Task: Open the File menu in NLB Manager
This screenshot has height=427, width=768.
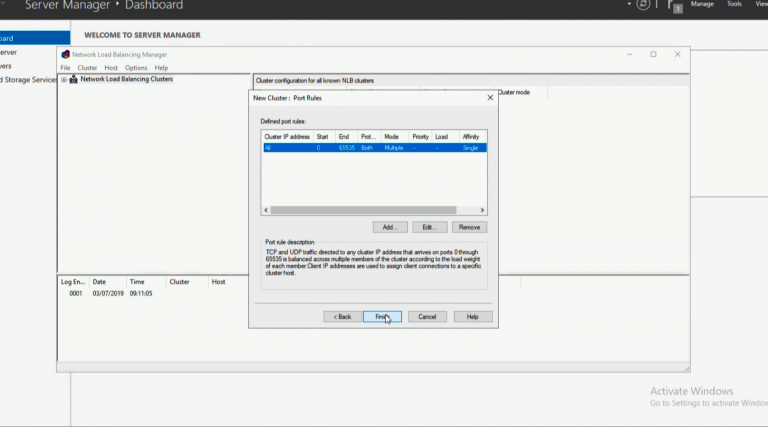Action: click(x=65, y=68)
